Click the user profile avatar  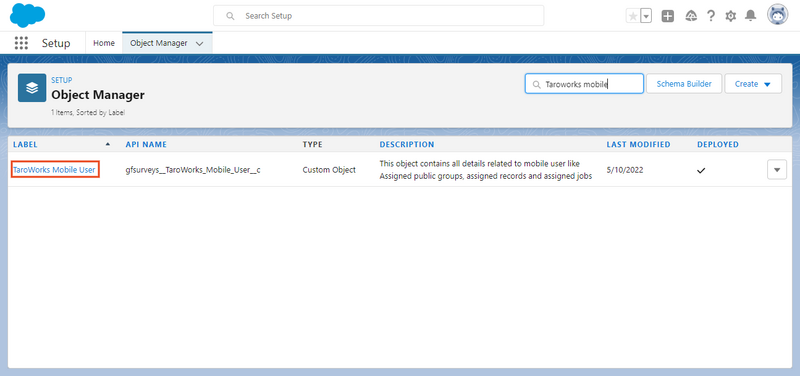tap(778, 15)
